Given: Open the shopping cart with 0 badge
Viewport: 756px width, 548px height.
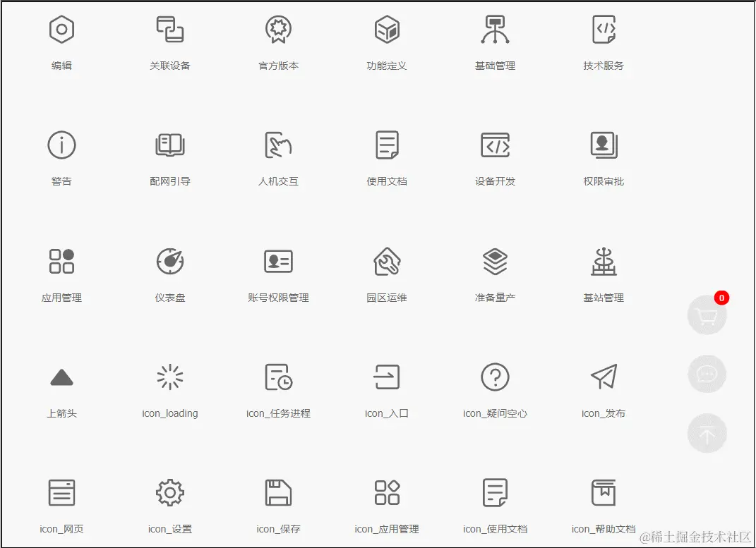Looking at the screenshot, I should [707, 315].
